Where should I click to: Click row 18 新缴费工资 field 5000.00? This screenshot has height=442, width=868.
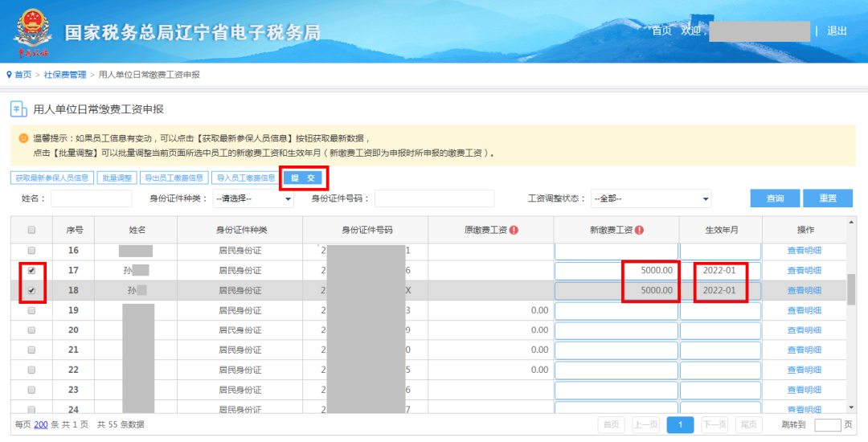tap(616, 290)
